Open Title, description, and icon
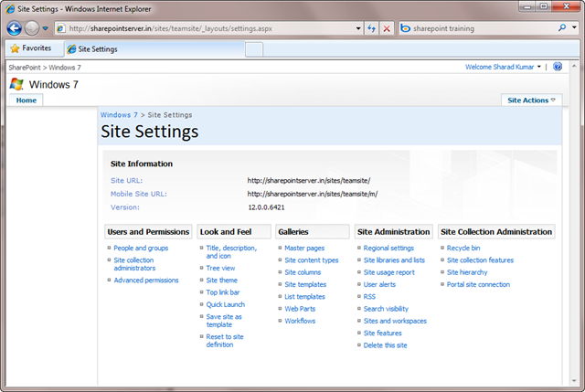Viewport: 585px width, 392px height. 231,252
